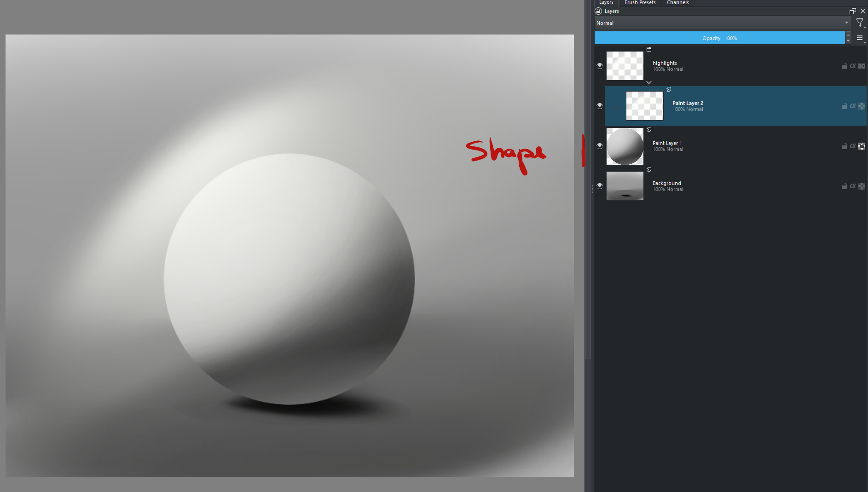
Task: Switch to the Brush Presets tab
Action: (x=640, y=3)
